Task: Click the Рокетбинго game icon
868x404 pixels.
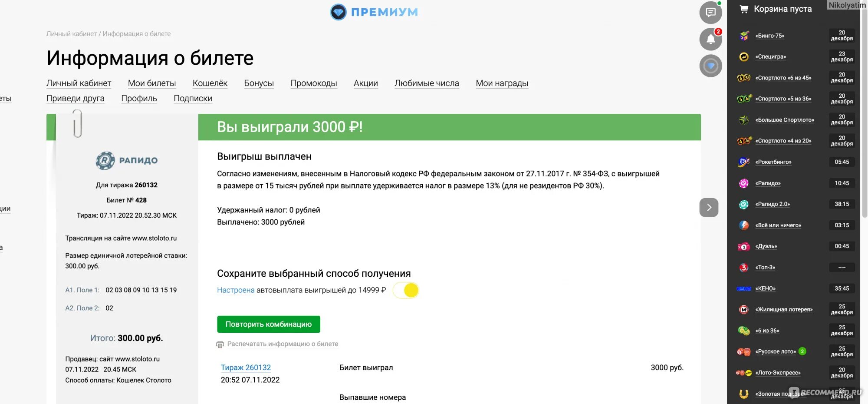Action: (744, 162)
